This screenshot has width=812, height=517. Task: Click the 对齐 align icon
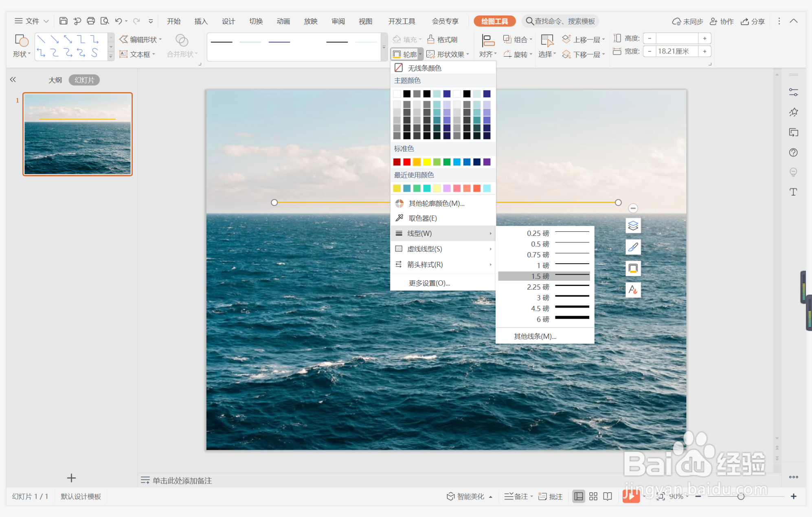pyautogui.click(x=487, y=41)
